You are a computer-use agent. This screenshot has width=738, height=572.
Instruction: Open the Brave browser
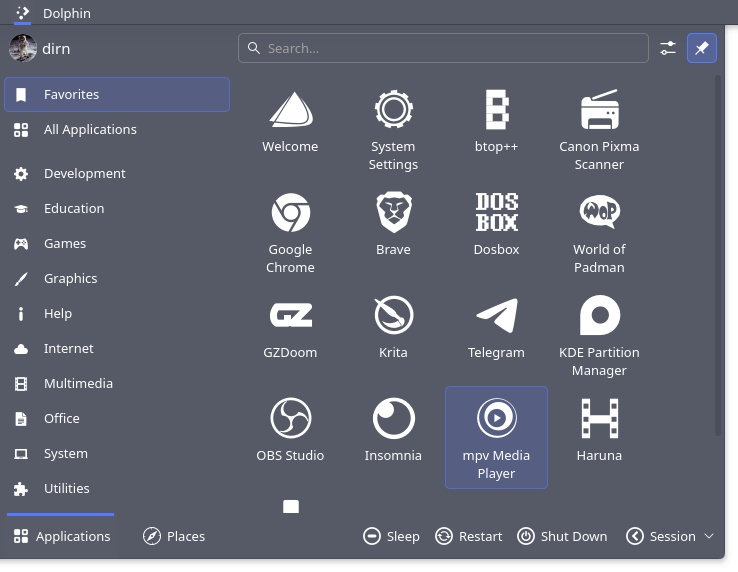[393, 222]
